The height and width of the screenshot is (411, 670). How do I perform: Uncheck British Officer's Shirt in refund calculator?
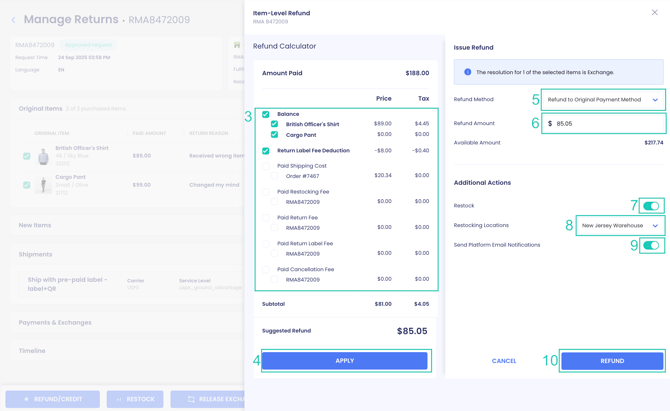275,124
